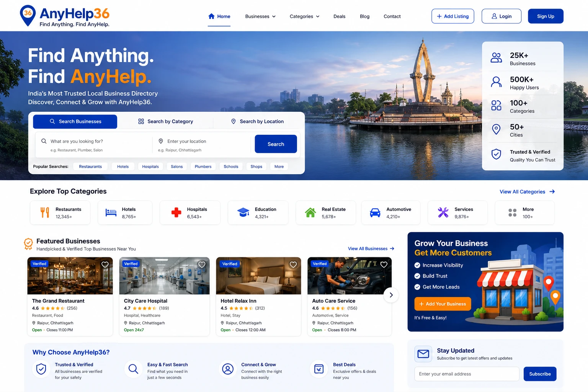The width and height of the screenshot is (588, 392).
Task: Click the email address input field
Action: point(467,374)
